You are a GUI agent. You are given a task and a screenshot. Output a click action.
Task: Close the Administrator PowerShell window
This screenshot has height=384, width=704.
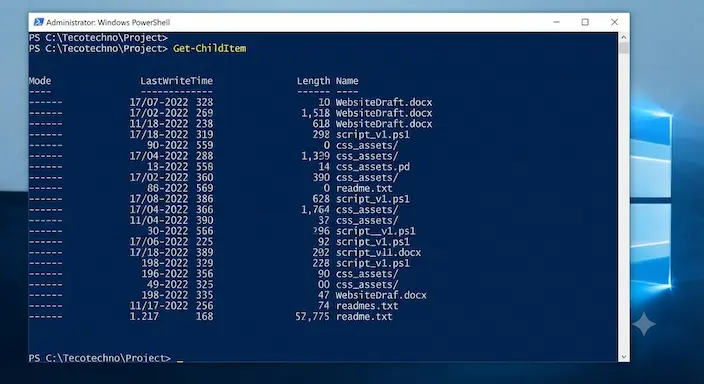[x=614, y=22]
